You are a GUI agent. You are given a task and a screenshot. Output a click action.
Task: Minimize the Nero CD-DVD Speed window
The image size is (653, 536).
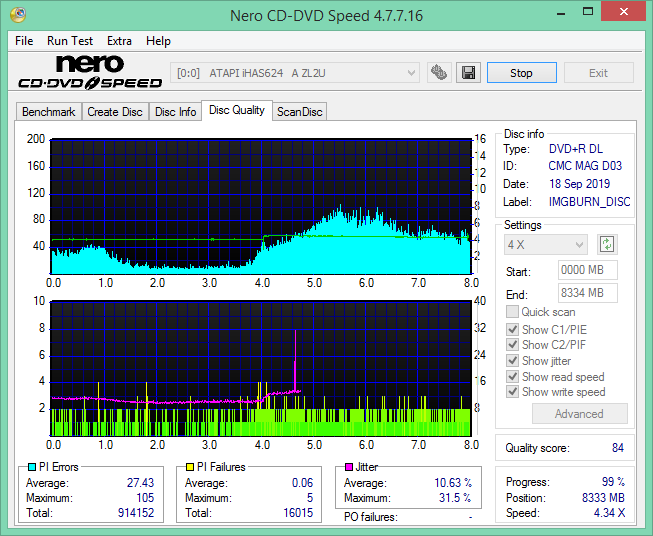(x=561, y=12)
